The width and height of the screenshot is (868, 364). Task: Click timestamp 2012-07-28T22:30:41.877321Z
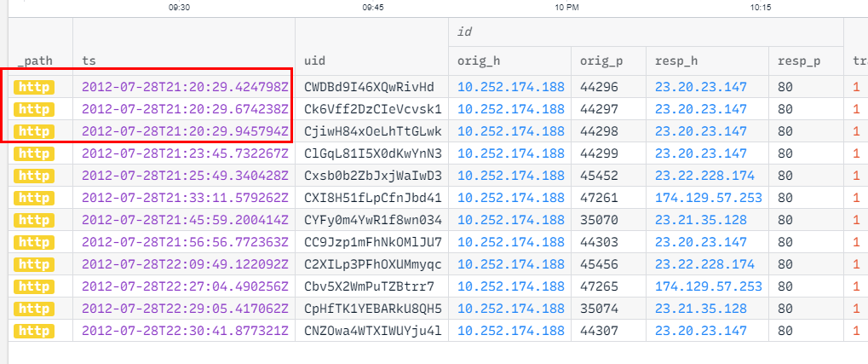tap(186, 331)
